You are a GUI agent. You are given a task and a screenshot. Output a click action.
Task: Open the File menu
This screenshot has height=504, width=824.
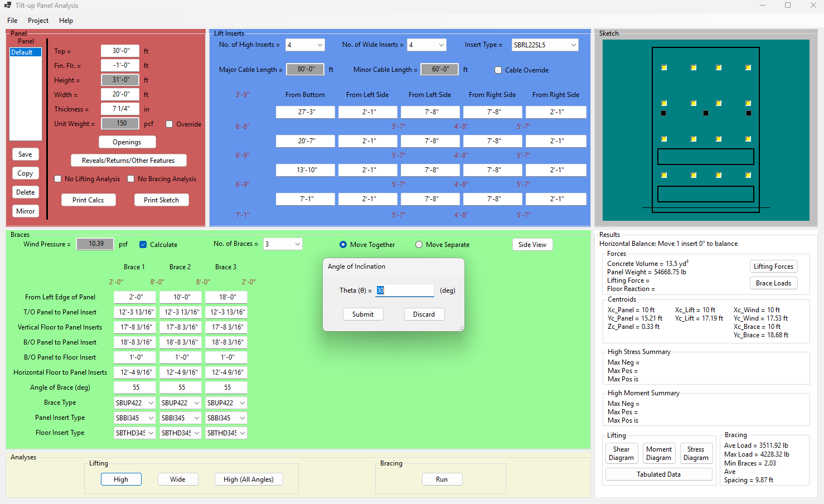click(x=12, y=21)
